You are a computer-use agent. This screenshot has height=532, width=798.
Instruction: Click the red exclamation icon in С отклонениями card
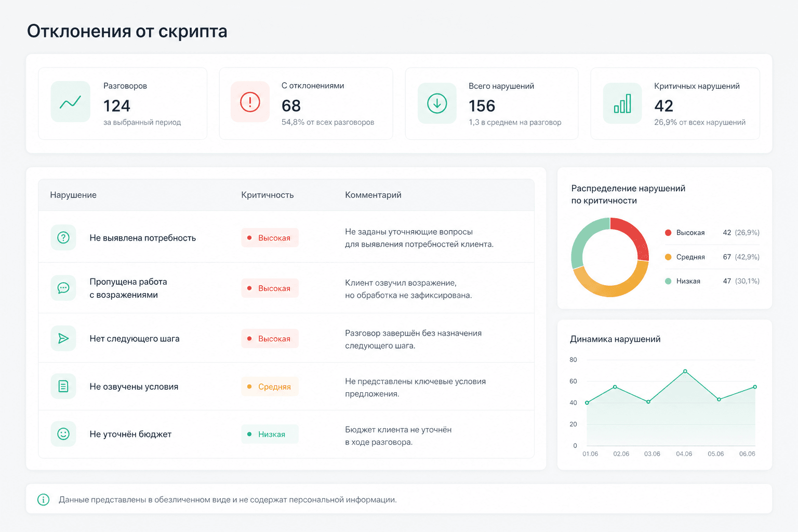[250, 102]
